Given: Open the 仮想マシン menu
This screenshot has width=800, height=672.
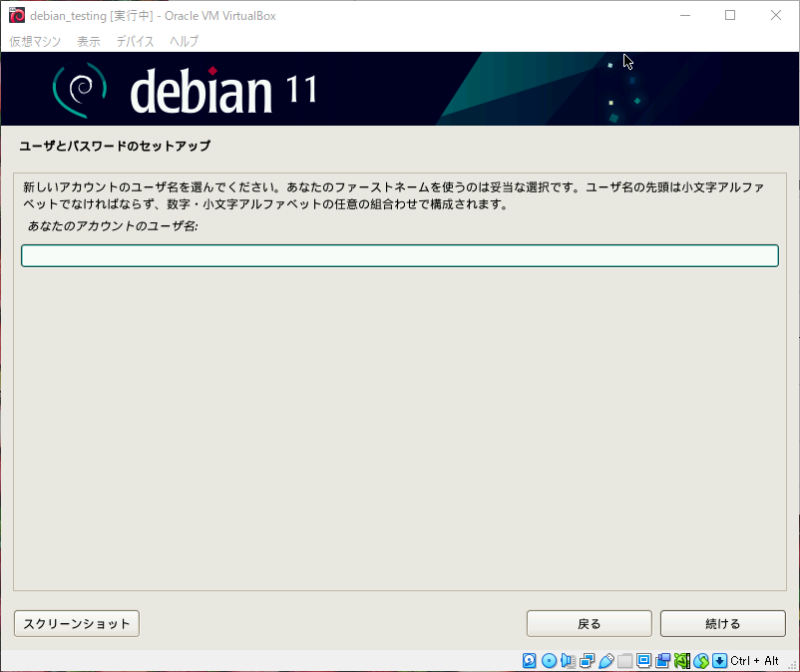Looking at the screenshot, I should 35,41.
